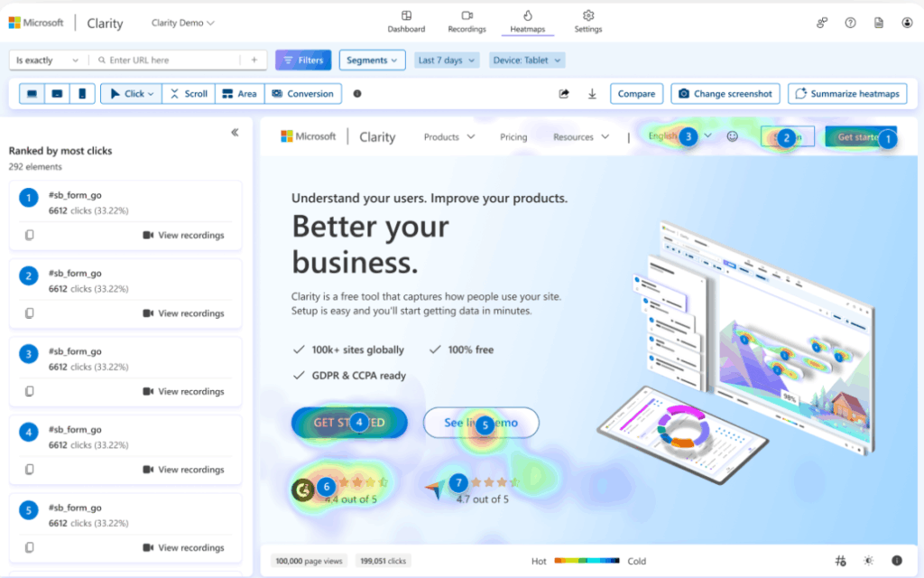
Task: Click the Hot to Cold color scale
Action: (x=587, y=561)
